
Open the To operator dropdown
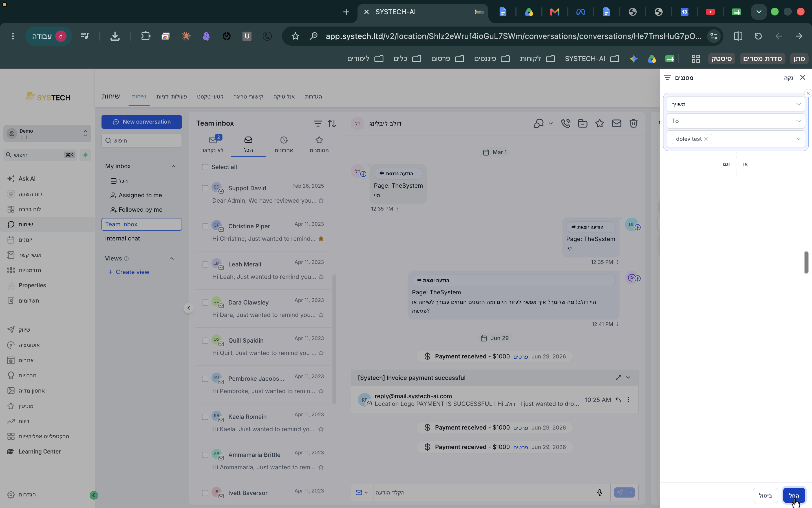pos(736,121)
